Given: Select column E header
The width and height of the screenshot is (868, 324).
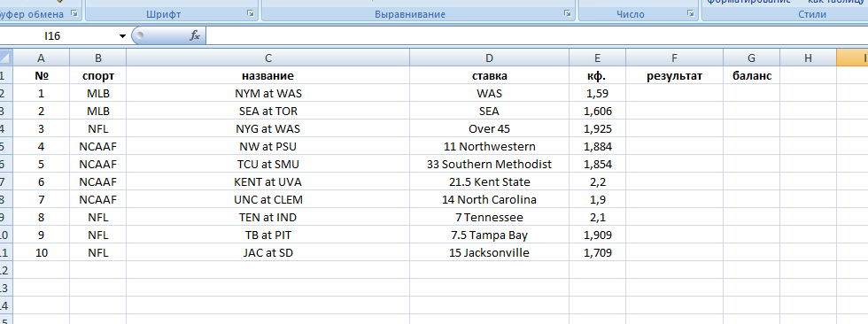Looking at the screenshot, I should (x=597, y=58).
